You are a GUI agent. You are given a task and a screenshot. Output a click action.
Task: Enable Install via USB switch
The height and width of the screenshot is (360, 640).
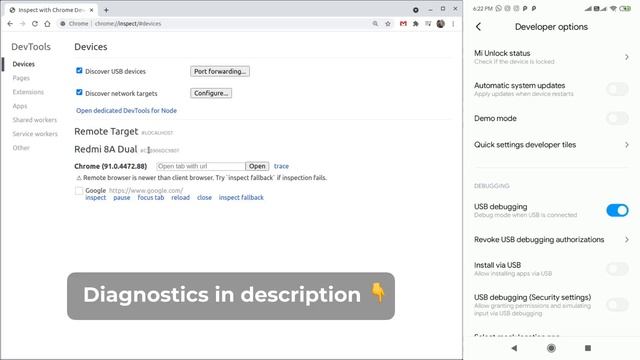pos(617,269)
